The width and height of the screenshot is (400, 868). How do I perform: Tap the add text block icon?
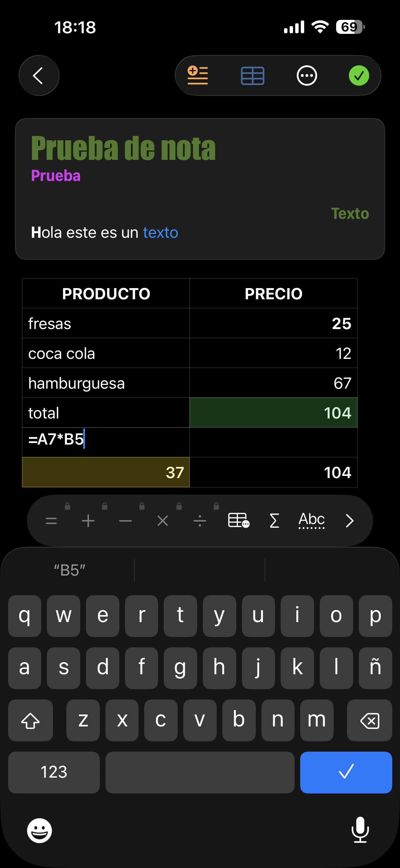198,75
